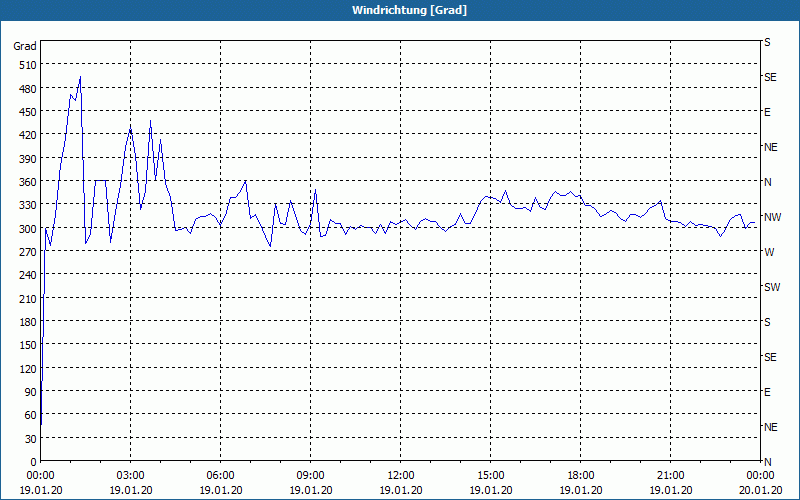
Task: Select the "19.01.20" date under 18:00
Action: tap(581, 490)
